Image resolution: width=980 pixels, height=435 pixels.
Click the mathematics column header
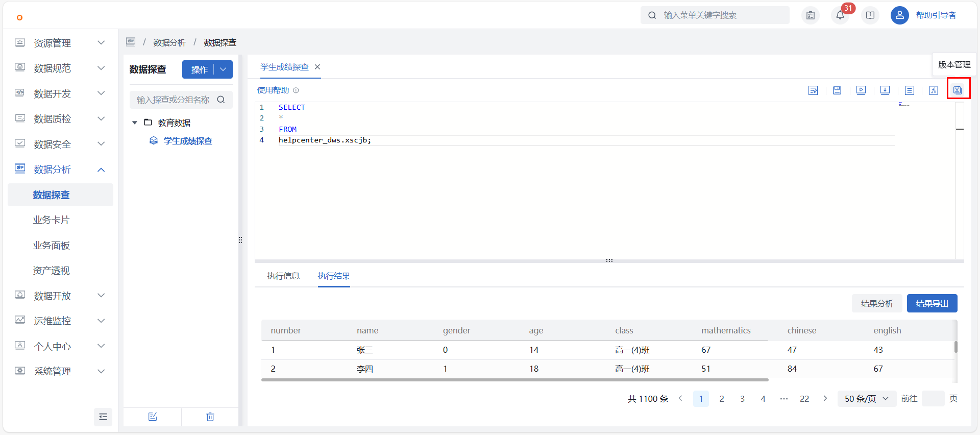click(x=726, y=330)
